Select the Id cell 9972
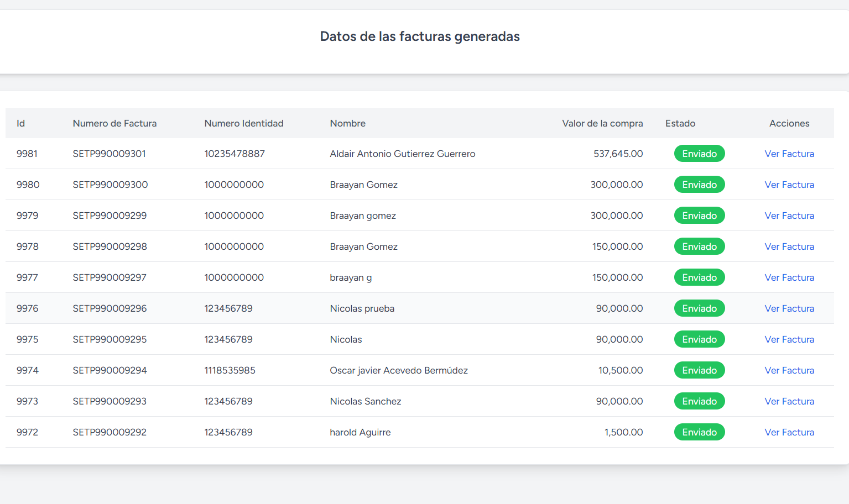 [x=27, y=432]
